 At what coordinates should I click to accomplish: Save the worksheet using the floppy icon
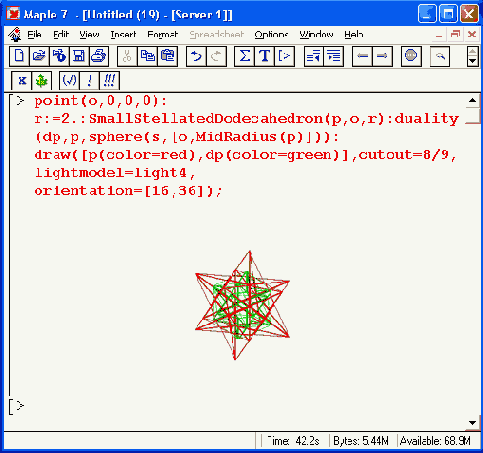[79, 56]
